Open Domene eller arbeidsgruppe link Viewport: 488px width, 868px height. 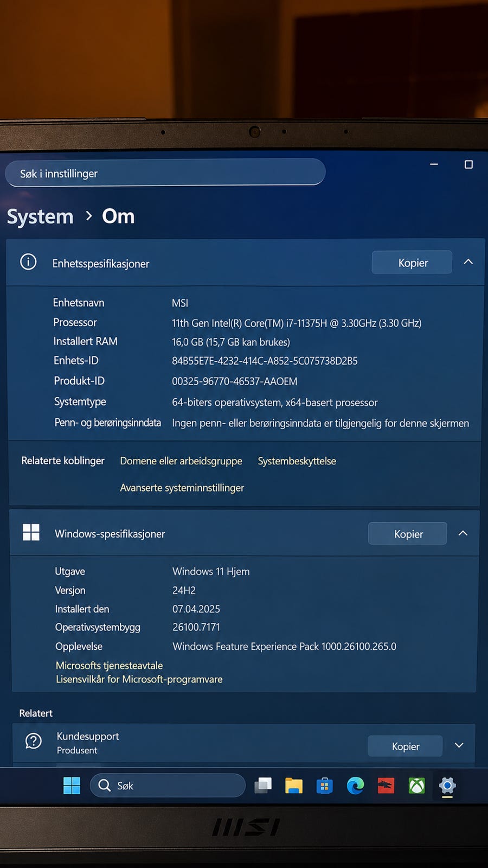click(181, 461)
